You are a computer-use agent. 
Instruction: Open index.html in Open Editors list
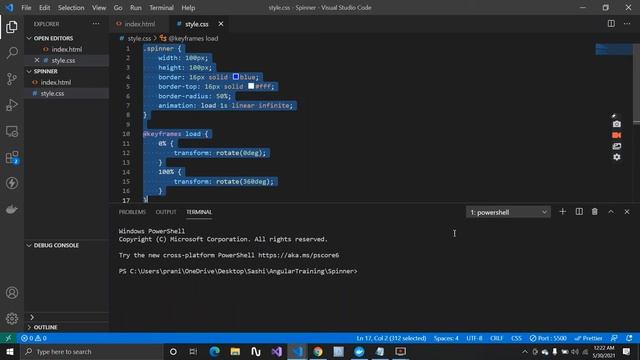[x=67, y=49]
